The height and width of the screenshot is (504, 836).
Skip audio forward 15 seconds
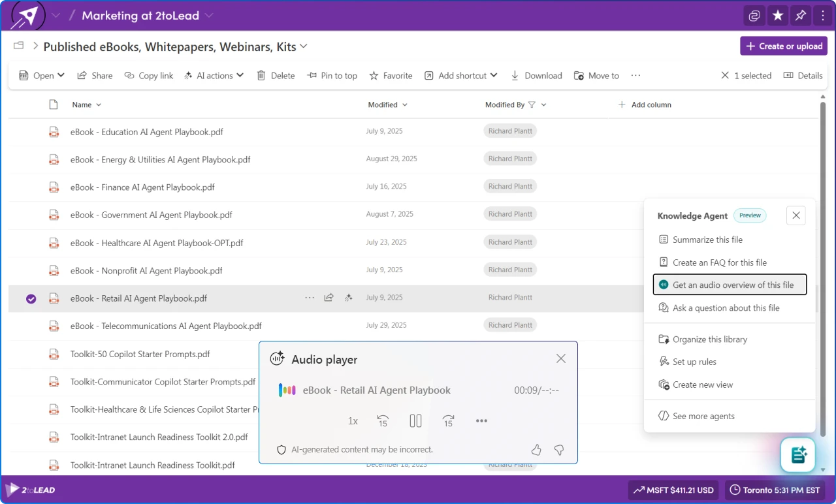[x=448, y=421]
